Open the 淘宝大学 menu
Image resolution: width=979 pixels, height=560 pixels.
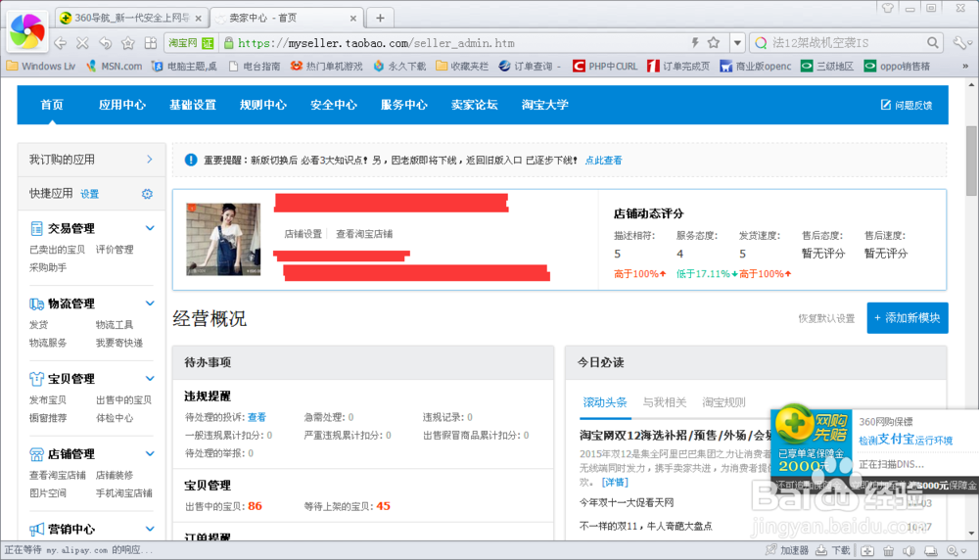[545, 105]
